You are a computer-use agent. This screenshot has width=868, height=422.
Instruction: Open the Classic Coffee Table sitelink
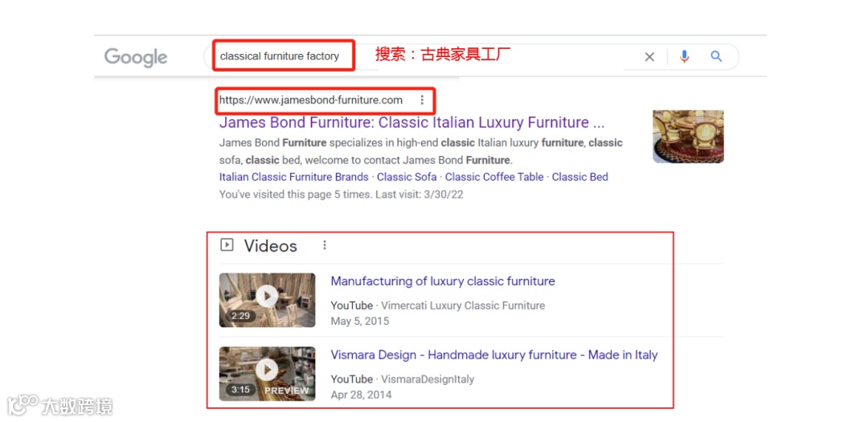coord(493,177)
